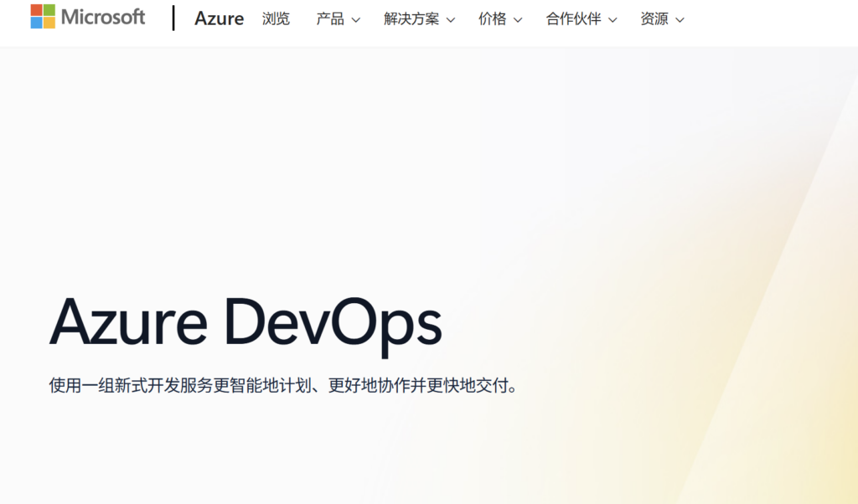Open the 产品 menu label
Screen dimensions: 858x504
pyautogui.click(x=330, y=19)
